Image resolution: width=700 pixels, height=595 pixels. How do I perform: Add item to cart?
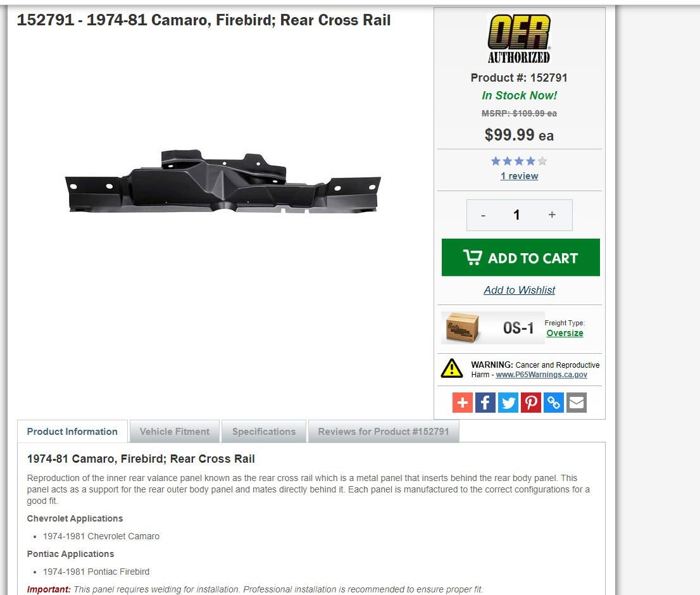(520, 258)
